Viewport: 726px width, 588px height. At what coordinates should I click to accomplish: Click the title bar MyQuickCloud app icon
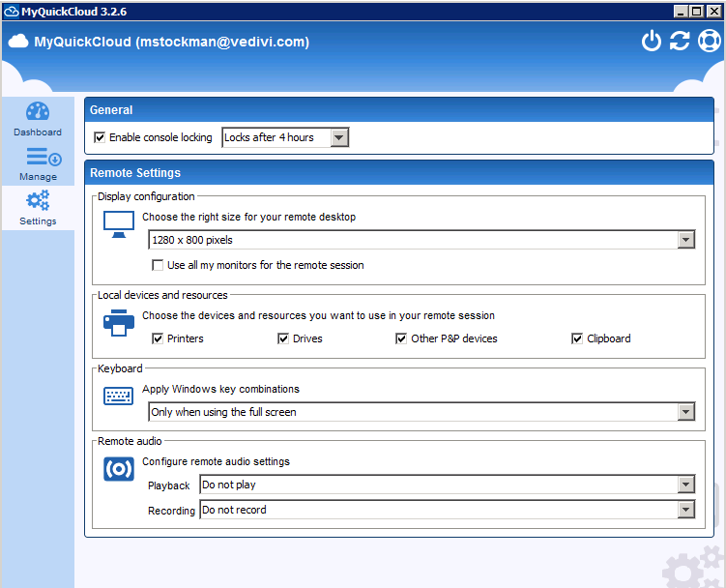tap(12, 11)
